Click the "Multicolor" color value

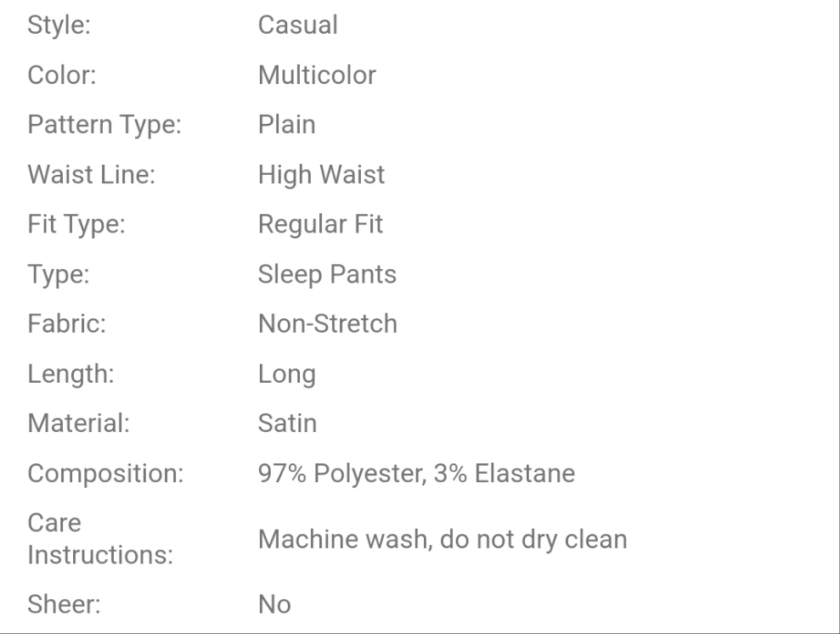[x=317, y=76]
